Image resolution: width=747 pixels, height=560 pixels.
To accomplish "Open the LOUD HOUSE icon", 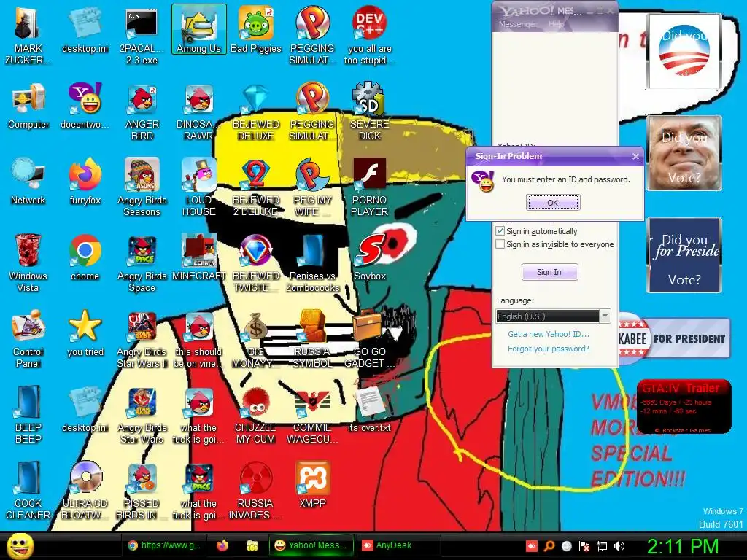I will pyautogui.click(x=198, y=187).
